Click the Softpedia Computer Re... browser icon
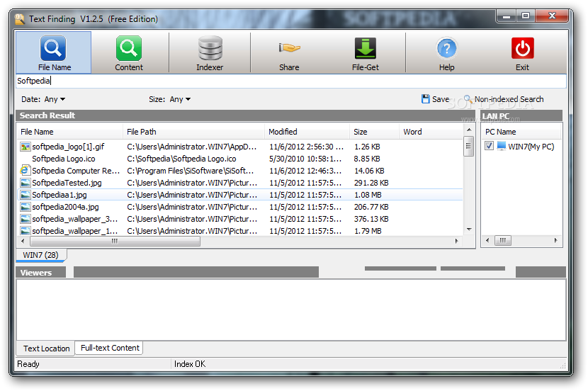The height and width of the screenshot is (391, 588). click(x=25, y=170)
